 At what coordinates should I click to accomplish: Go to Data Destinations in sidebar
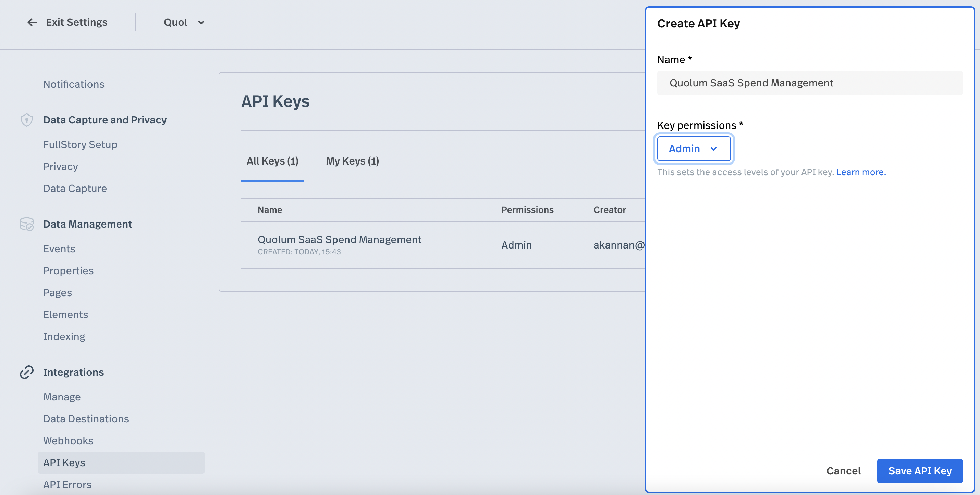(86, 419)
